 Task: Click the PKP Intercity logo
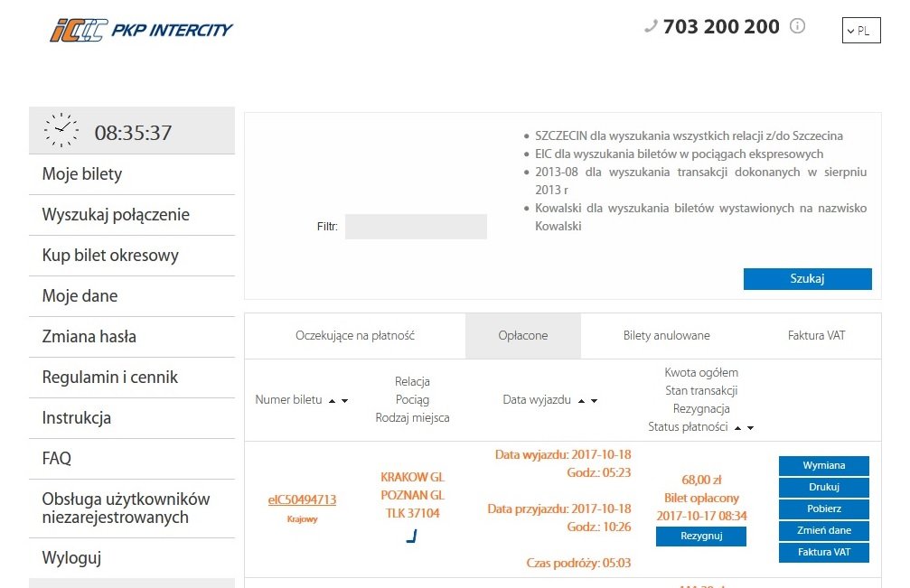pyautogui.click(x=141, y=30)
